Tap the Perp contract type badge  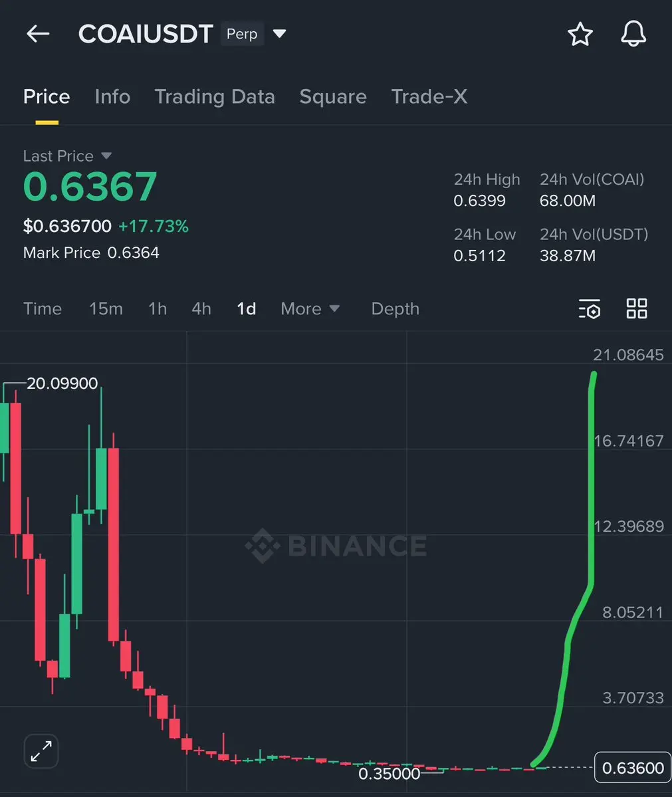pyautogui.click(x=242, y=34)
